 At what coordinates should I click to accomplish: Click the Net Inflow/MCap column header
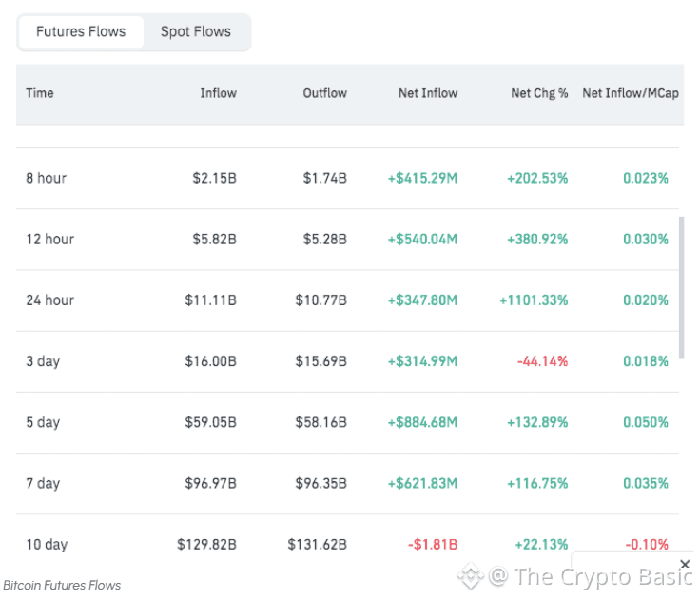click(x=631, y=93)
